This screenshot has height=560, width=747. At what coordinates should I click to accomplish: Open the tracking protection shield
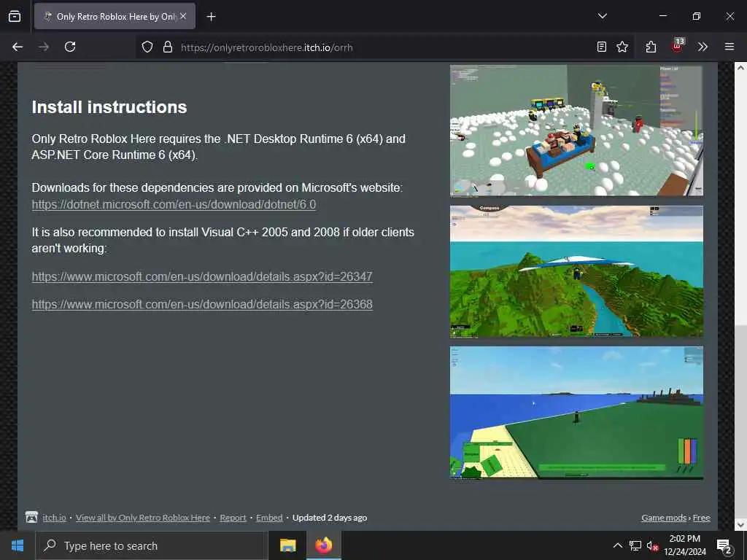(147, 47)
